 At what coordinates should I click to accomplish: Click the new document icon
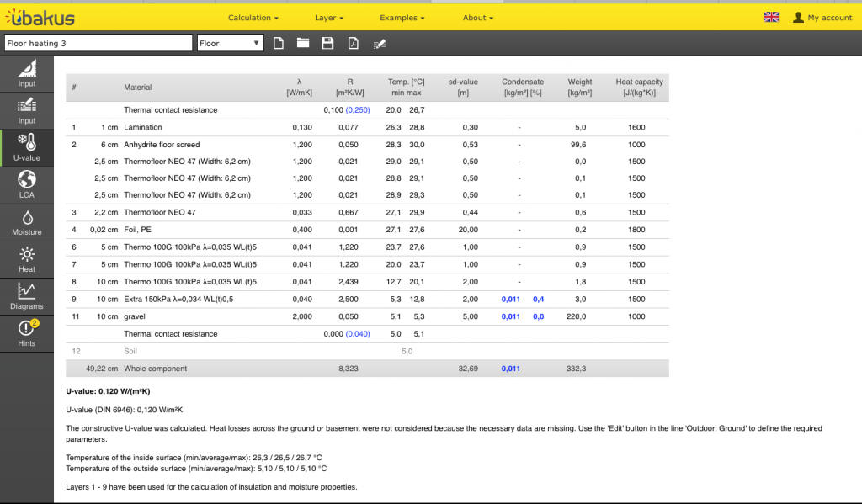279,43
